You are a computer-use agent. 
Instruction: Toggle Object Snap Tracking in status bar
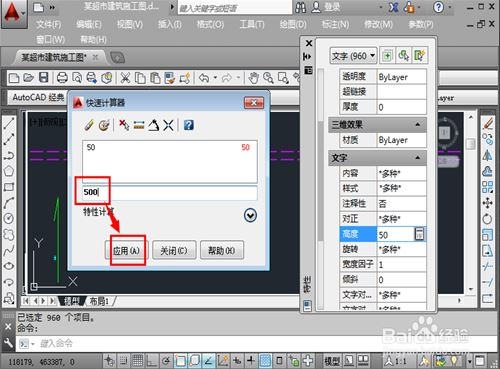pos(209,360)
